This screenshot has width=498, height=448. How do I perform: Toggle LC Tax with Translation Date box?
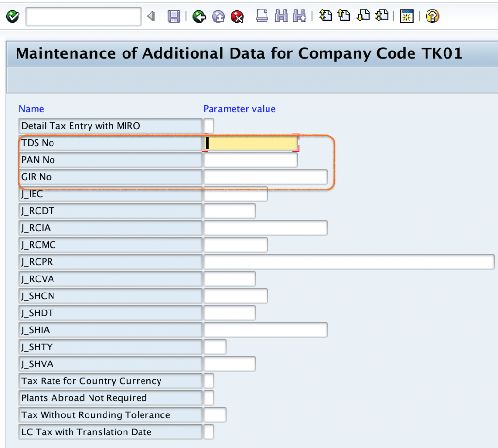pyautogui.click(x=209, y=432)
